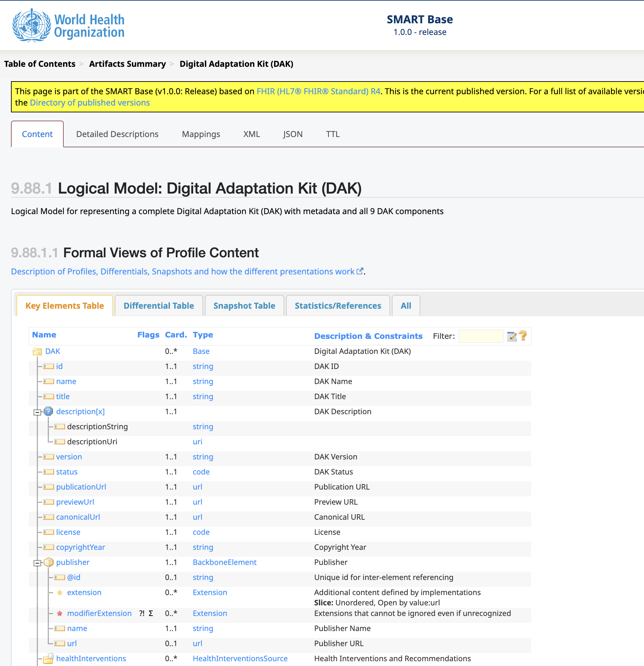Switch to the Detailed Descriptions tab
The width and height of the screenshot is (644, 666).
(117, 134)
